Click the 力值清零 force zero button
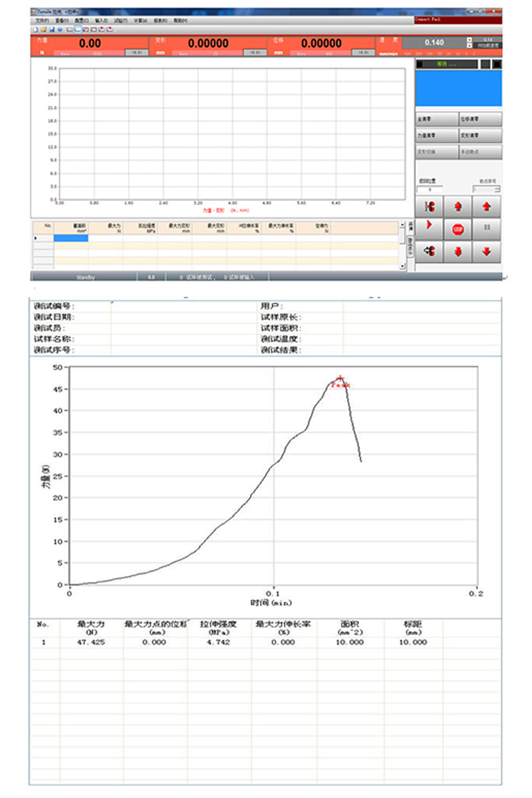 437,136
